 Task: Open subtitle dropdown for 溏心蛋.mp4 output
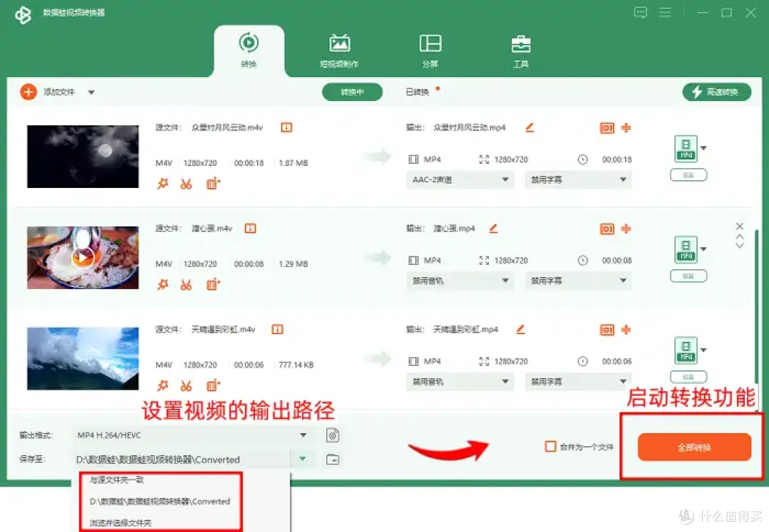[578, 281]
